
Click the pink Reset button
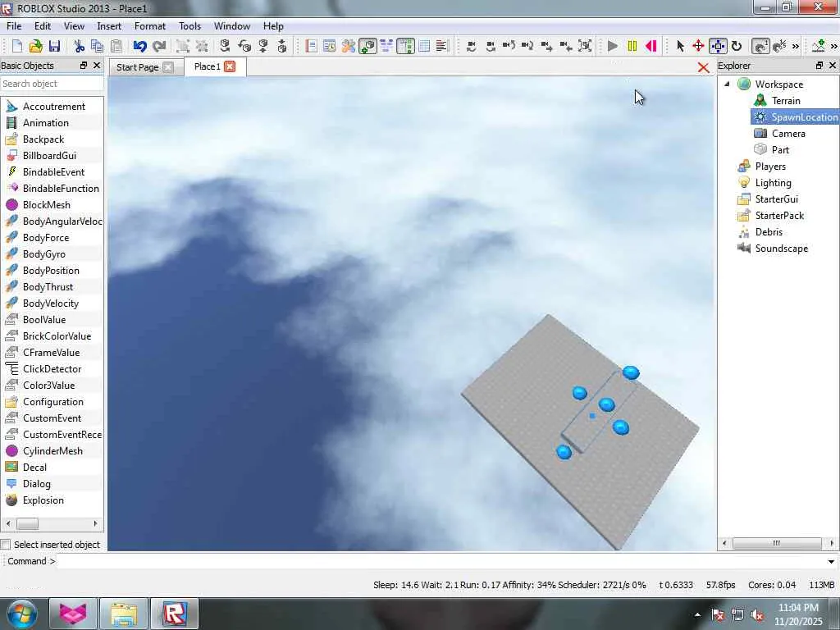tap(651, 46)
